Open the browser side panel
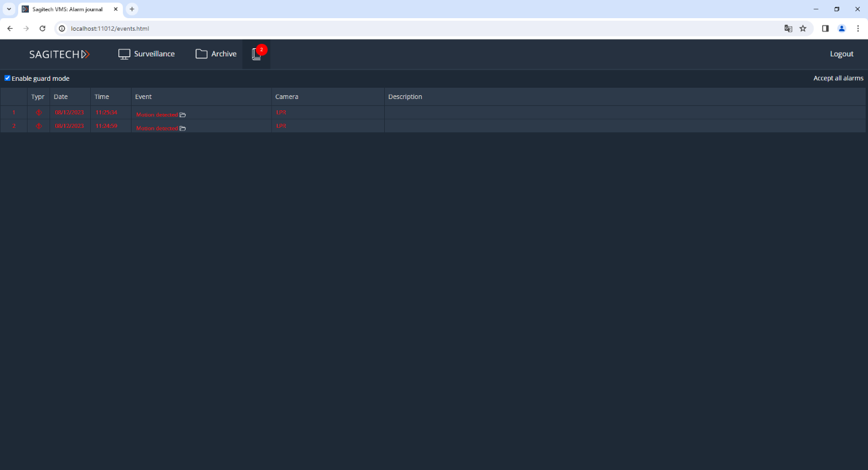 point(825,28)
